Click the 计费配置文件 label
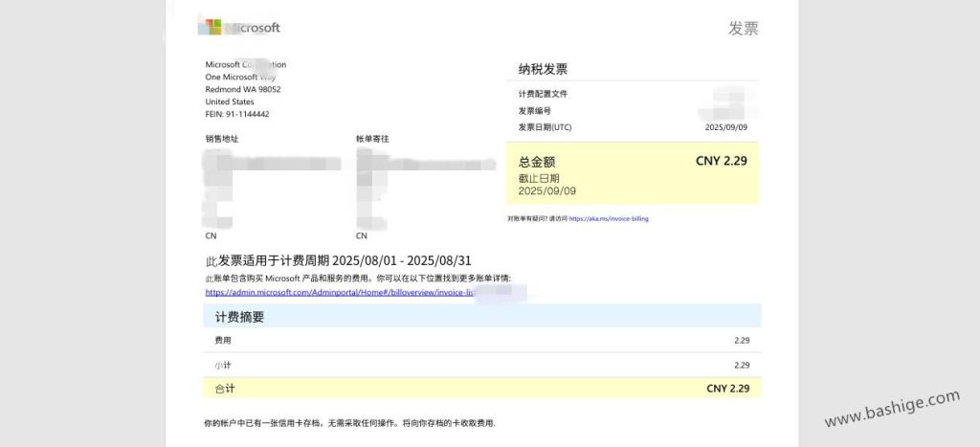Image resolution: width=980 pixels, height=447 pixels. (x=543, y=95)
